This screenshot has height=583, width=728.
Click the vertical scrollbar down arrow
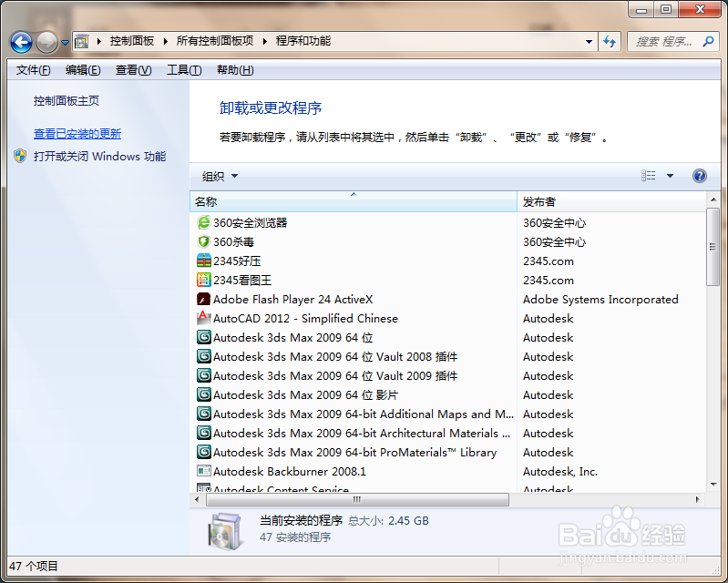pos(713,485)
